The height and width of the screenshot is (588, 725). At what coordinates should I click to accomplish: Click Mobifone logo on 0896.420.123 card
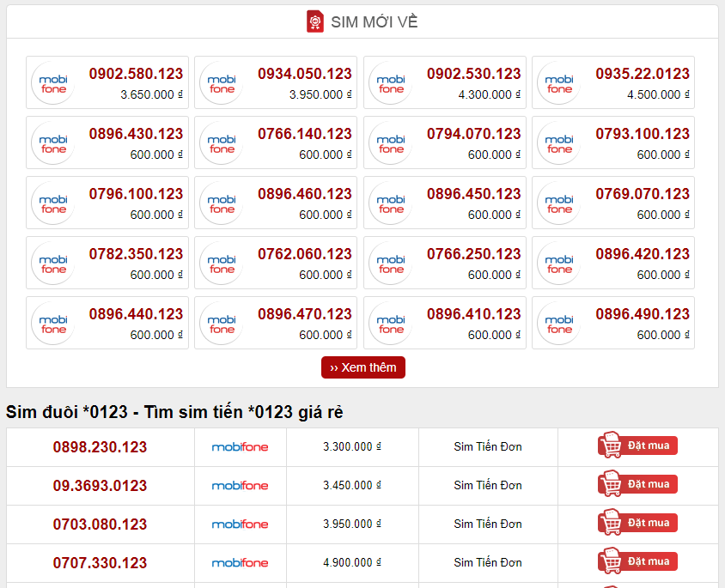tap(559, 264)
